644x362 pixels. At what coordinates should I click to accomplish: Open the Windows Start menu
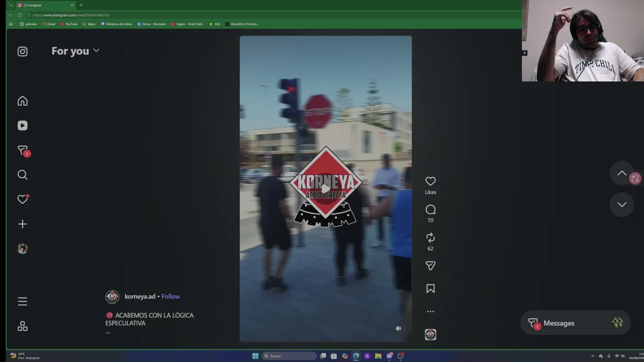coord(256,356)
